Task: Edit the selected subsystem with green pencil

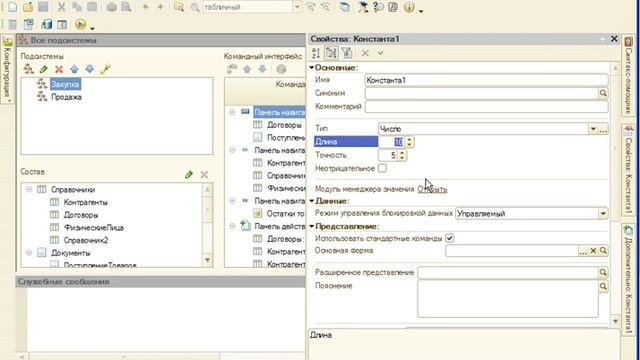Action: coord(43,69)
